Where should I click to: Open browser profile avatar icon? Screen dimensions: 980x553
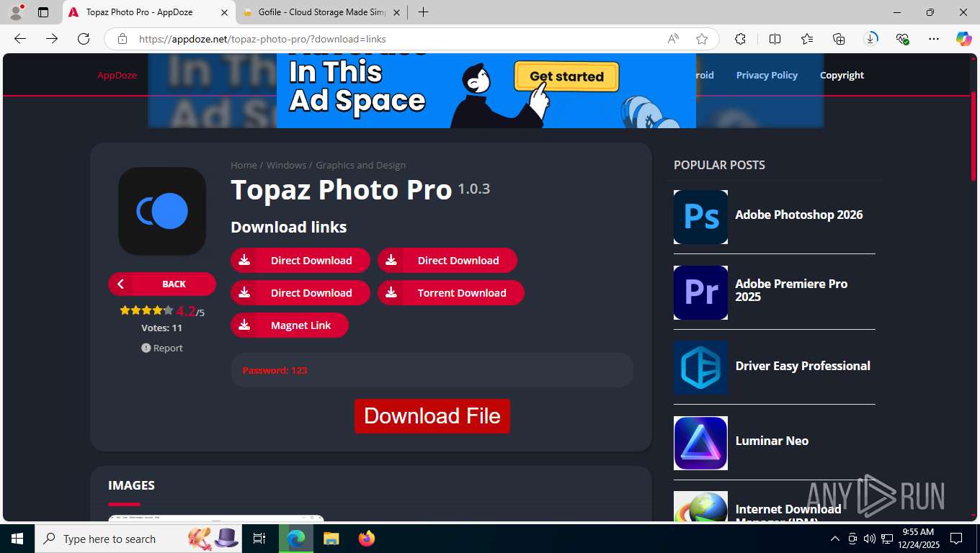[15, 12]
